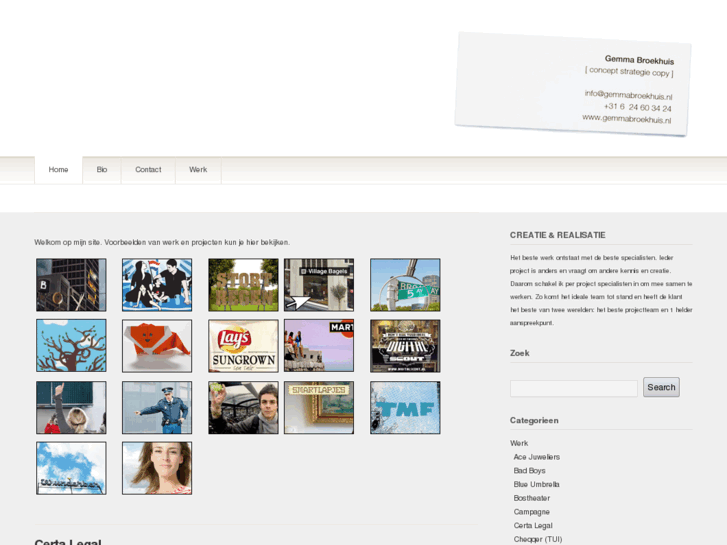The width and height of the screenshot is (727, 545).
Task: Open the Stort Regen thumbnail
Action: pyautogui.click(x=243, y=285)
